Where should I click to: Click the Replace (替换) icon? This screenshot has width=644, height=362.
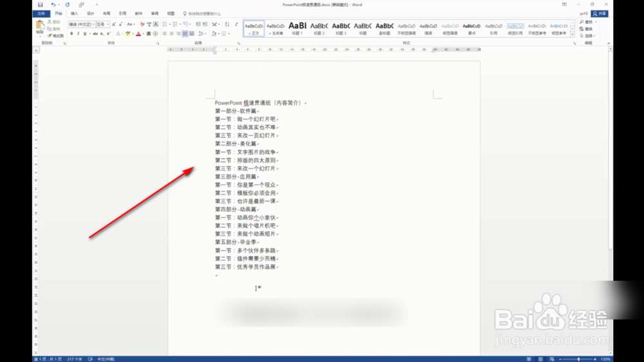click(582, 29)
